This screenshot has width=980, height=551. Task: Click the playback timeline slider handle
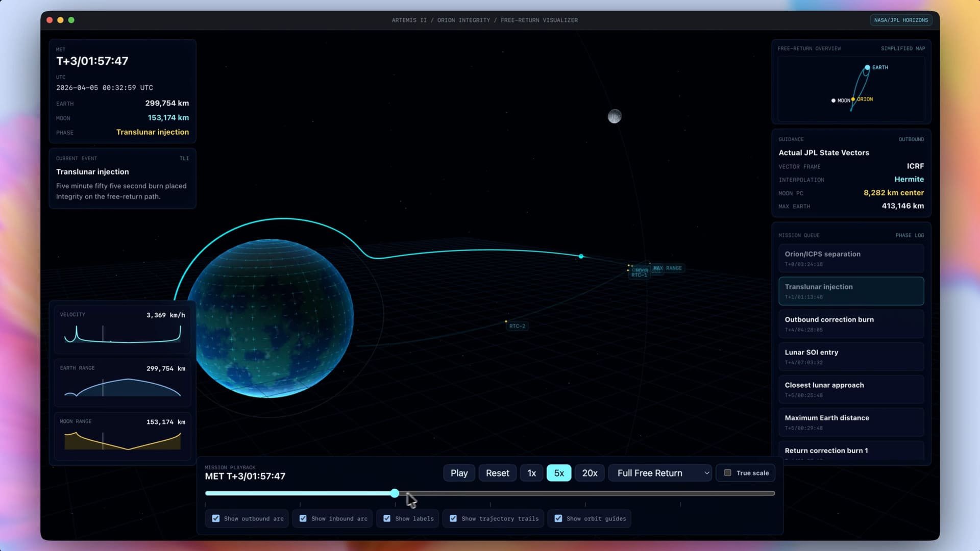[395, 493]
